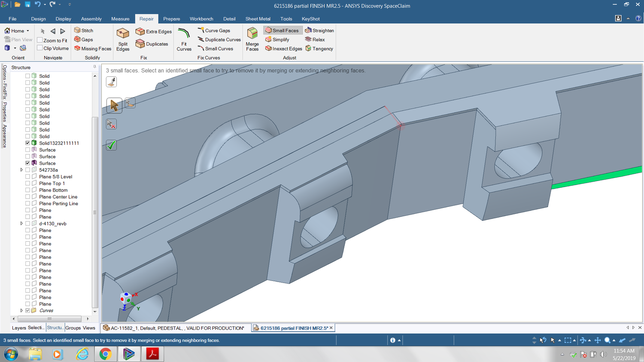Open the Home orientation dropdown
This screenshot has height=362, width=644.
28,31
